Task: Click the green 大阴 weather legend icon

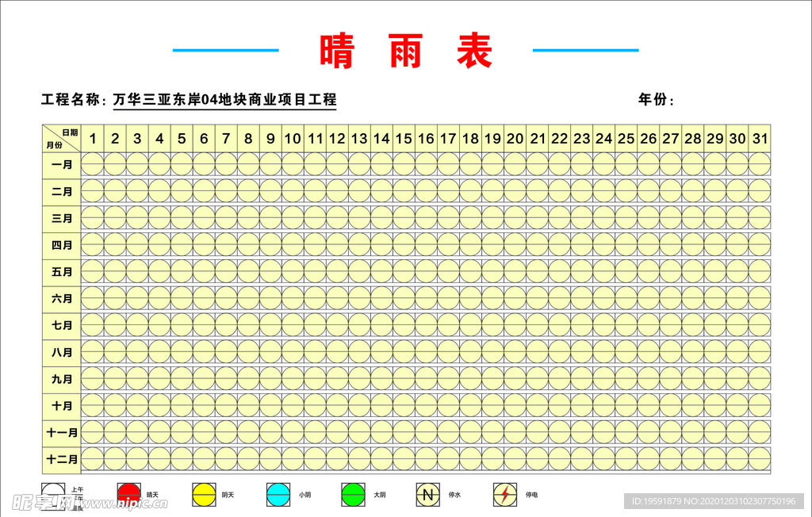Action: click(351, 493)
